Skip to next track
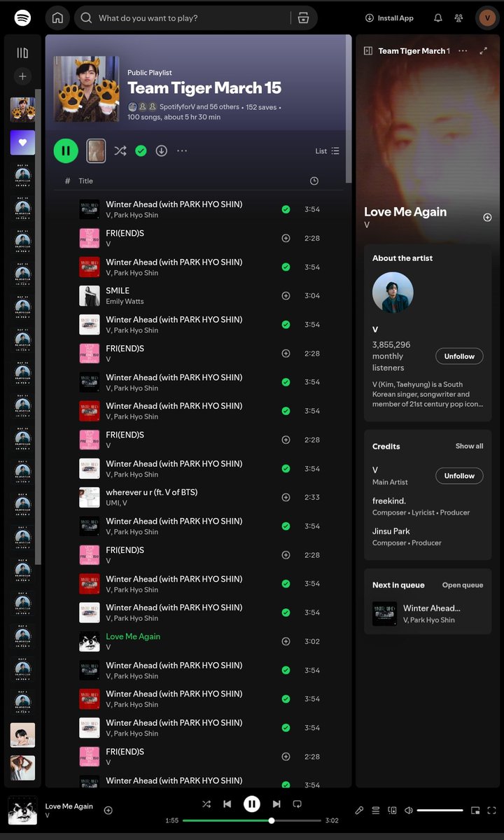 tap(276, 804)
